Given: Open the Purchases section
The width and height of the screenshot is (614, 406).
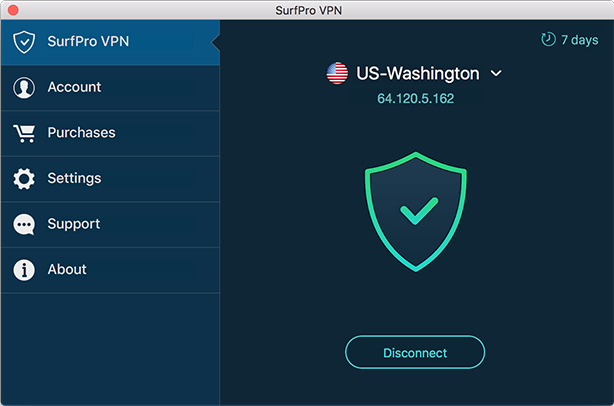Looking at the screenshot, I should 110,133.
